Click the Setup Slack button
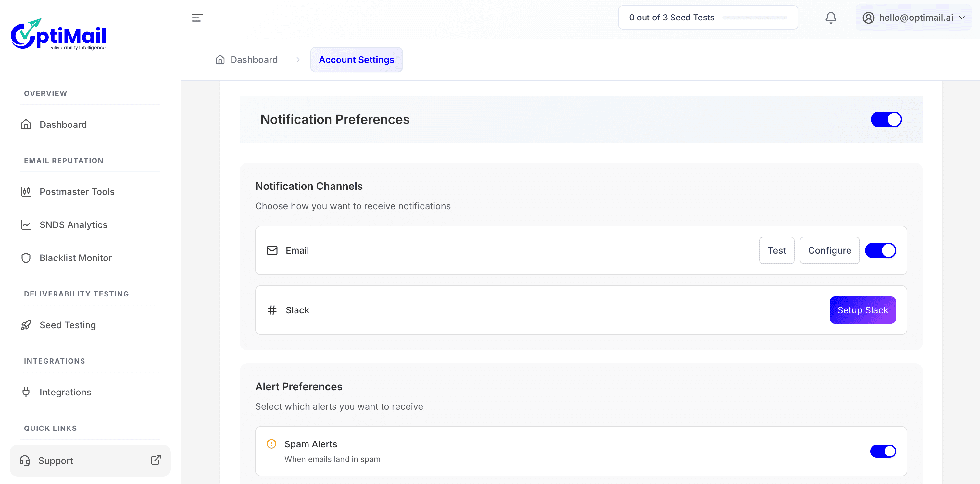This screenshot has width=980, height=484. pyautogui.click(x=862, y=310)
